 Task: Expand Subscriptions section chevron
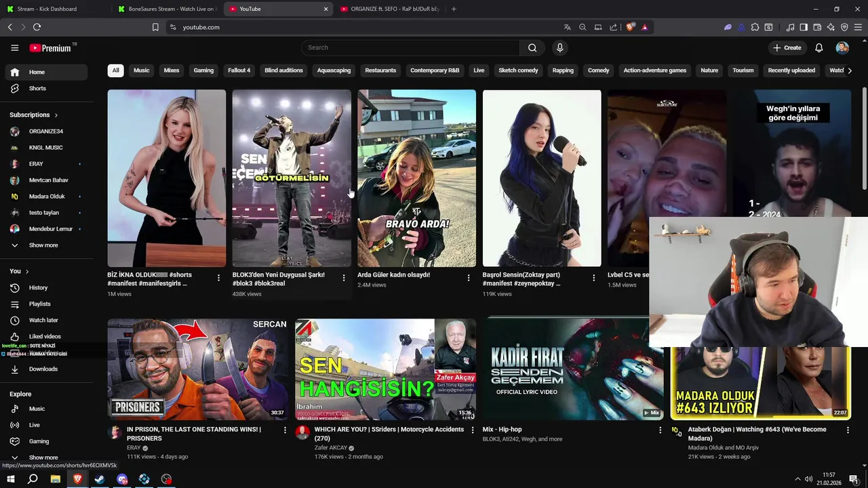pos(56,115)
